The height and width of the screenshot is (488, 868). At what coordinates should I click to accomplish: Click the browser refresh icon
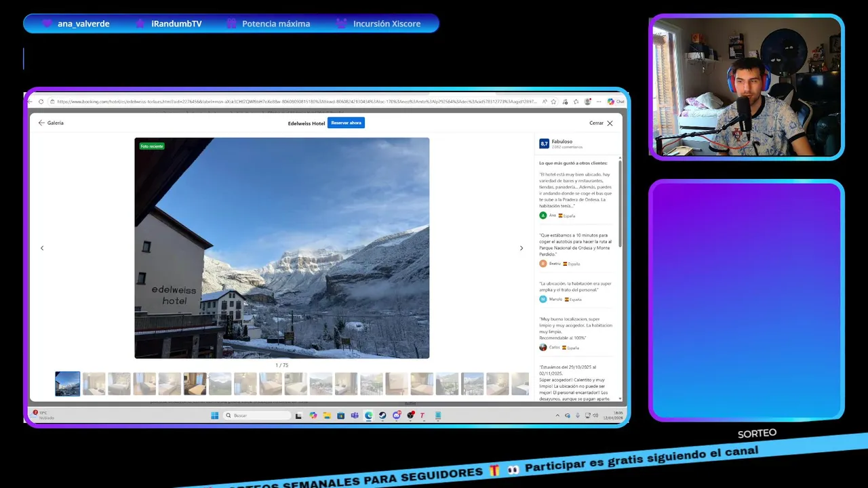click(x=41, y=102)
